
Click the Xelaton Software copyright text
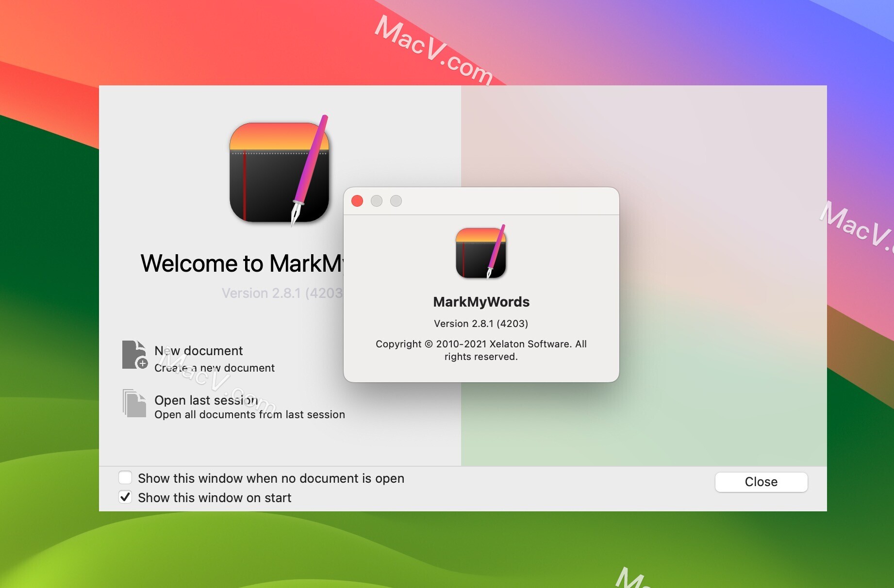481,350
